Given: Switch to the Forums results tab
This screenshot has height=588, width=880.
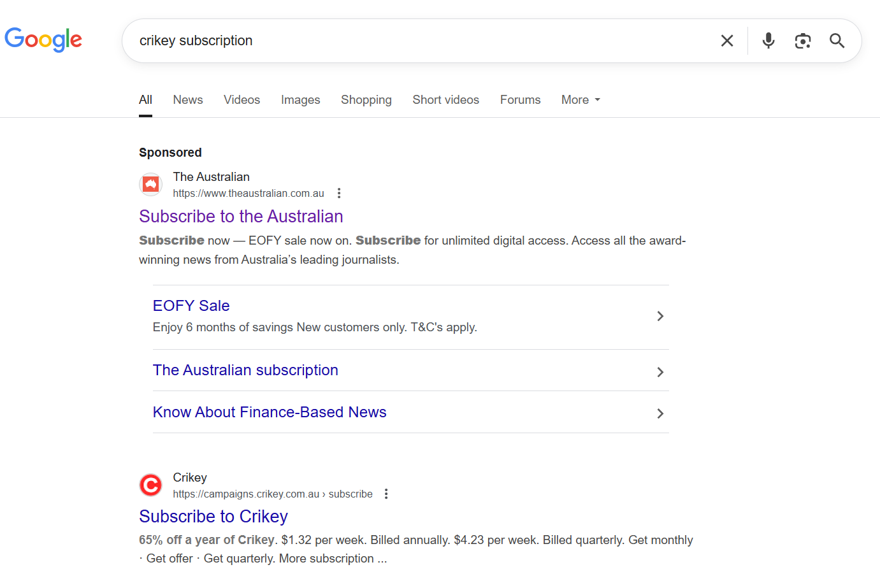Looking at the screenshot, I should (x=521, y=100).
